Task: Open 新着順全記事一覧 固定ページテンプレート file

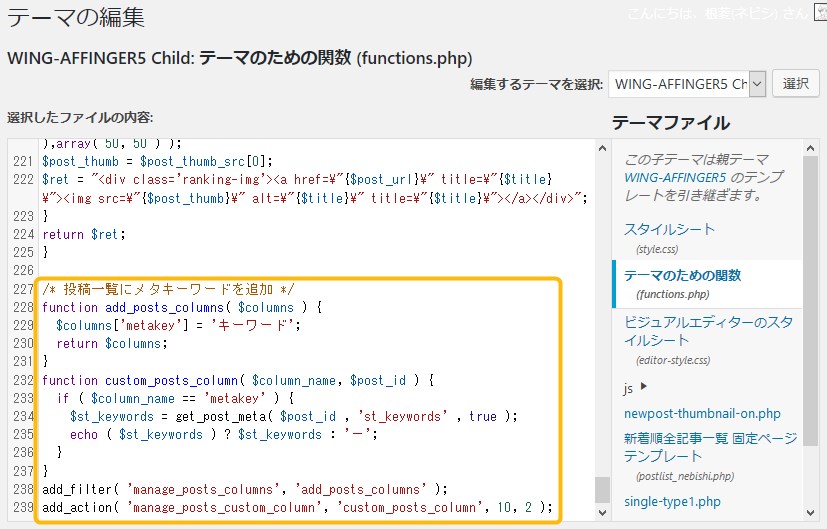Action: click(x=710, y=447)
